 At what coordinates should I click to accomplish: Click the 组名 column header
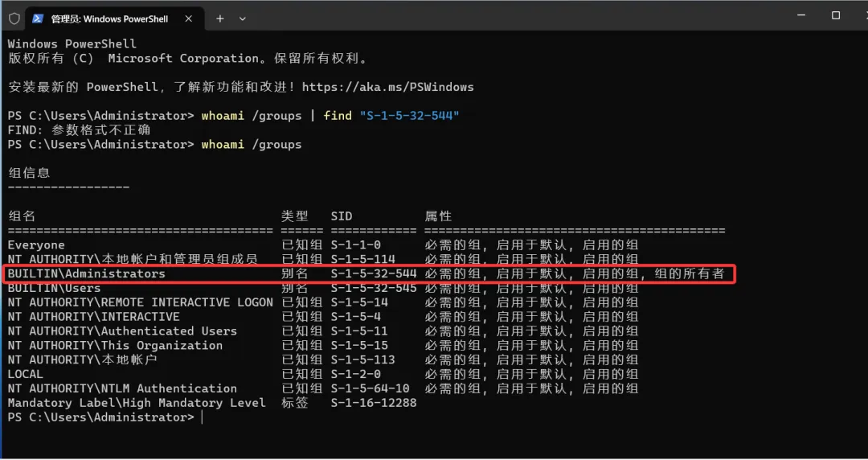23,216
